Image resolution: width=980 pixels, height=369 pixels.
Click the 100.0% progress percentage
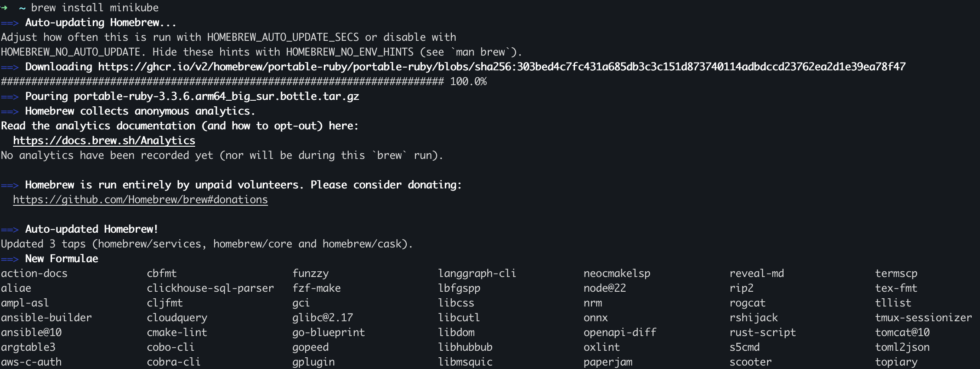(468, 82)
